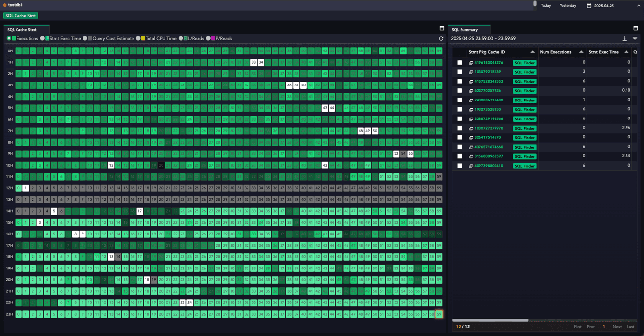Viewport: 644px width, 336px height.
Task: Open the SQL Cache Stmt panel tab
Action: tap(22, 30)
